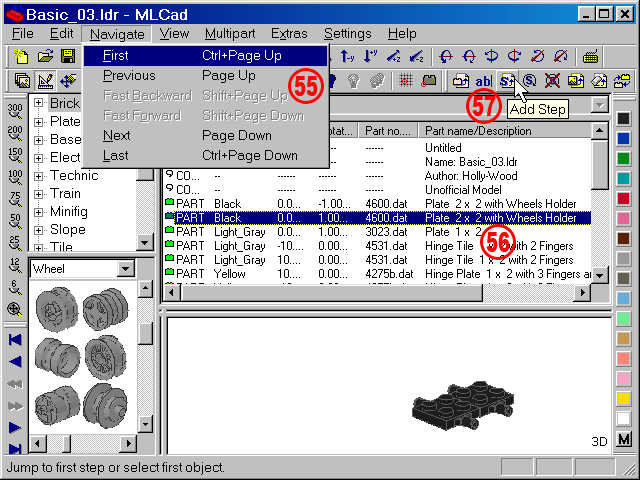Click the Add Part icon
640x480 pixels.
[x=460, y=81]
